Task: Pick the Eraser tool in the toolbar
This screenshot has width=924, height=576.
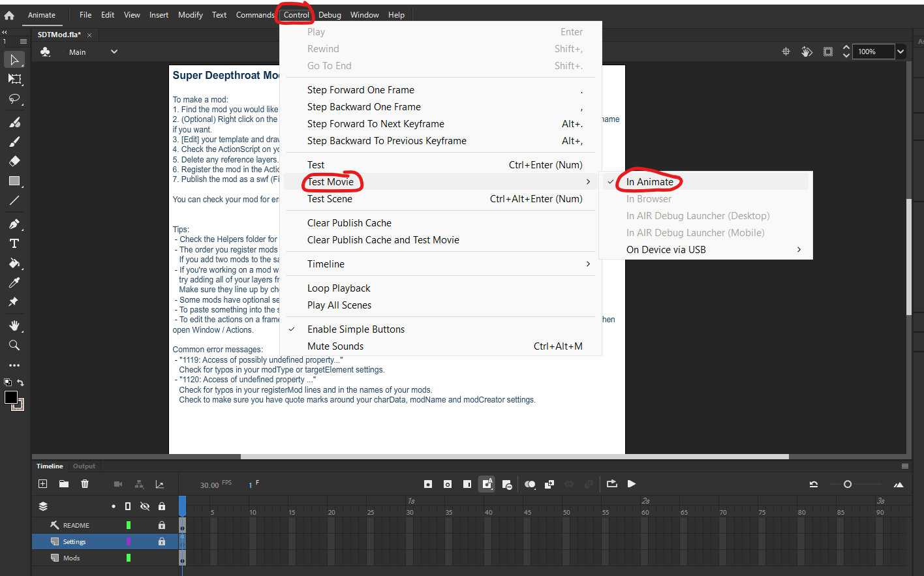Action: 14,161
